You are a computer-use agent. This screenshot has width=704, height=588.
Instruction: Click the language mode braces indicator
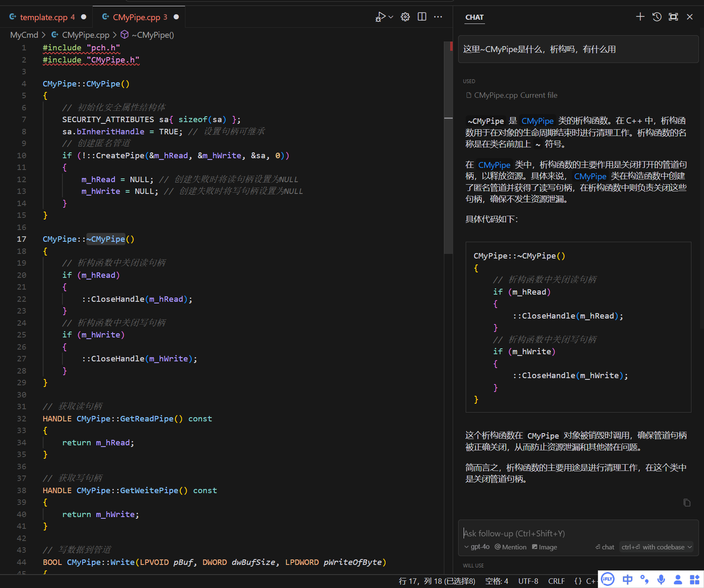[x=578, y=581]
